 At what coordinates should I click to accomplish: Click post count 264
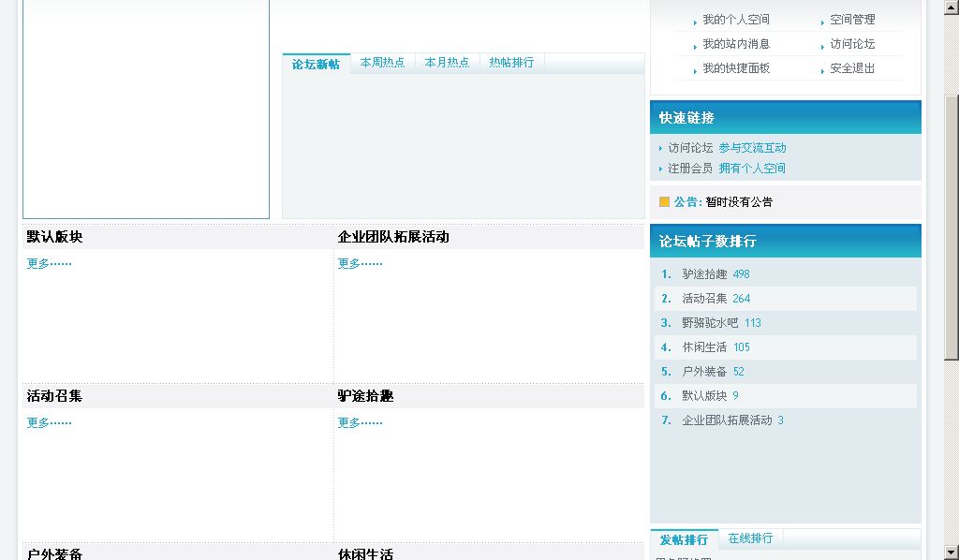click(x=742, y=299)
